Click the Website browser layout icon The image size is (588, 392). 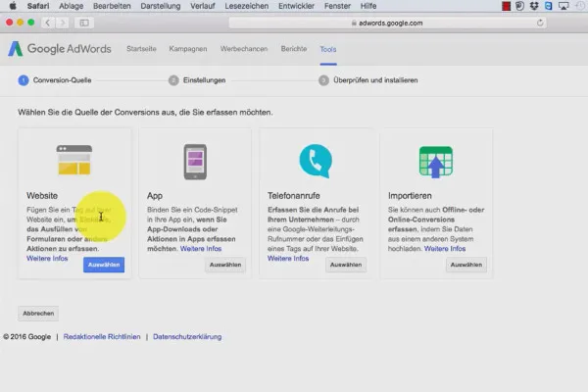tap(74, 160)
